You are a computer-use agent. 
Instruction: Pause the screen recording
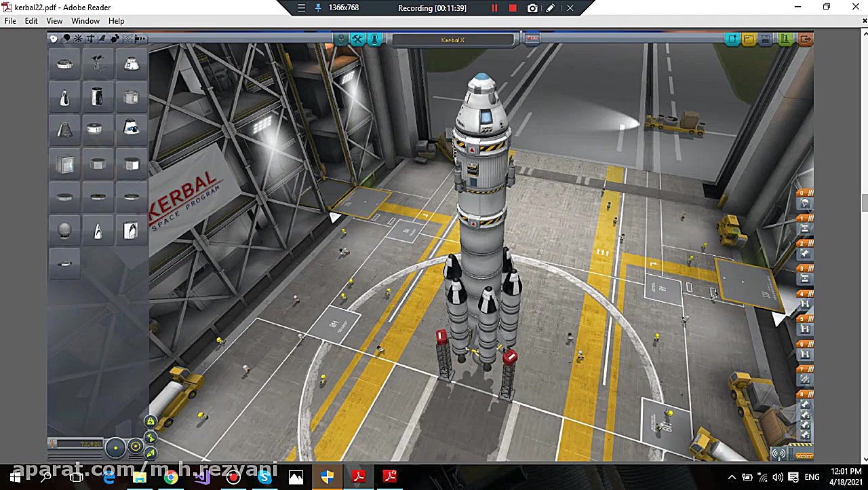(x=494, y=8)
